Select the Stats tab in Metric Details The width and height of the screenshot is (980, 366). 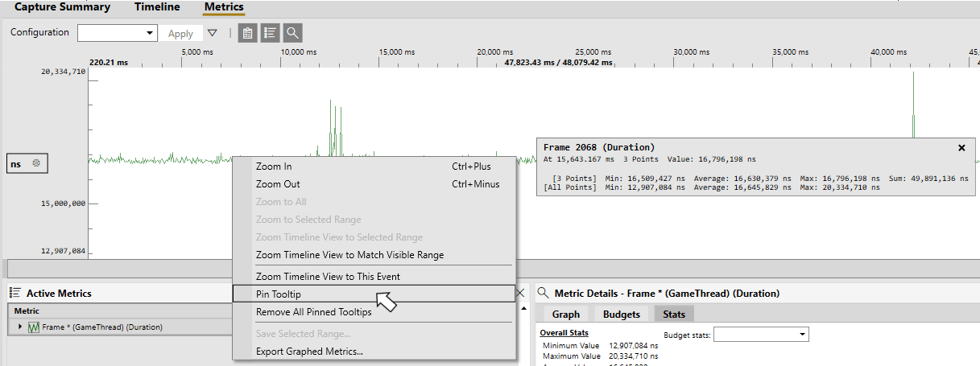[674, 315]
